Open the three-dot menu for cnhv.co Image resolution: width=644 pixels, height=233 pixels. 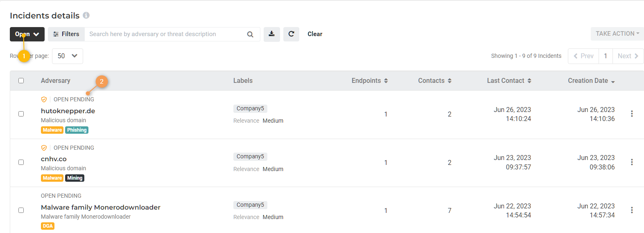[x=632, y=162]
